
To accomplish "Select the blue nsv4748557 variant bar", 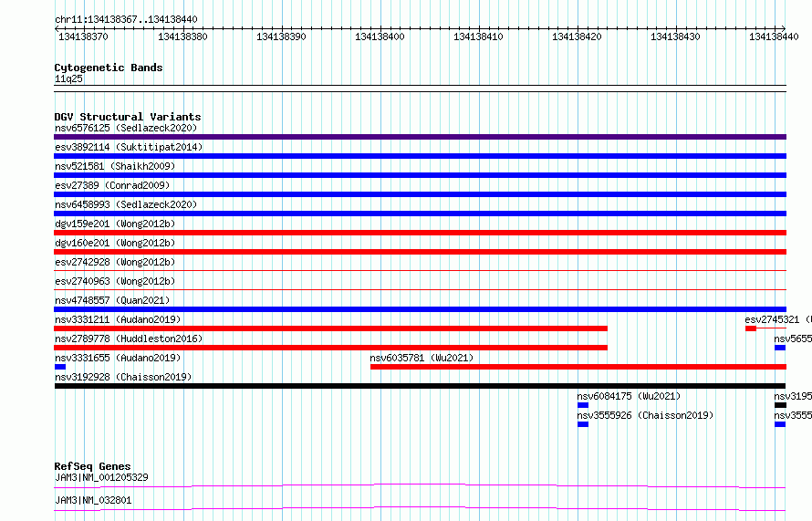I will pos(420,309).
